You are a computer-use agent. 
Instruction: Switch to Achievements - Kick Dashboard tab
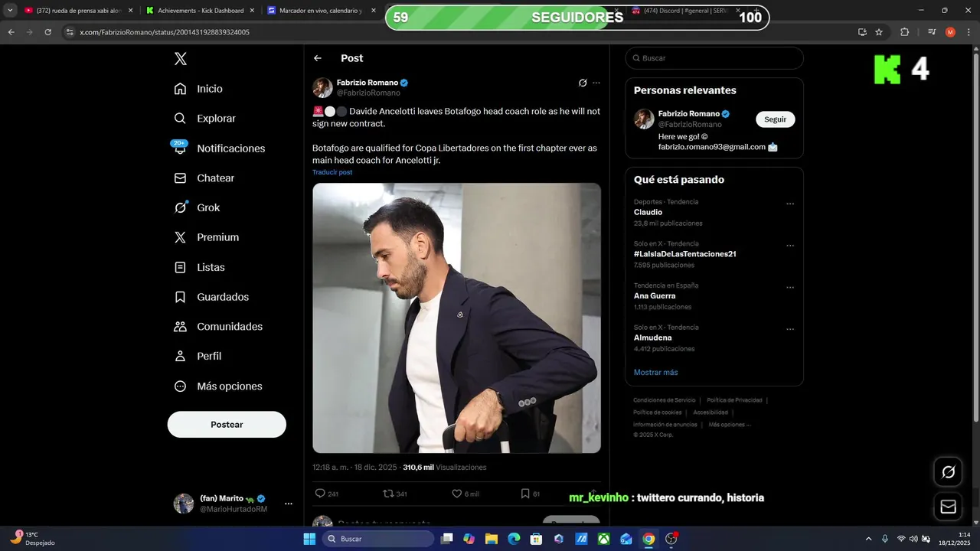click(200, 11)
